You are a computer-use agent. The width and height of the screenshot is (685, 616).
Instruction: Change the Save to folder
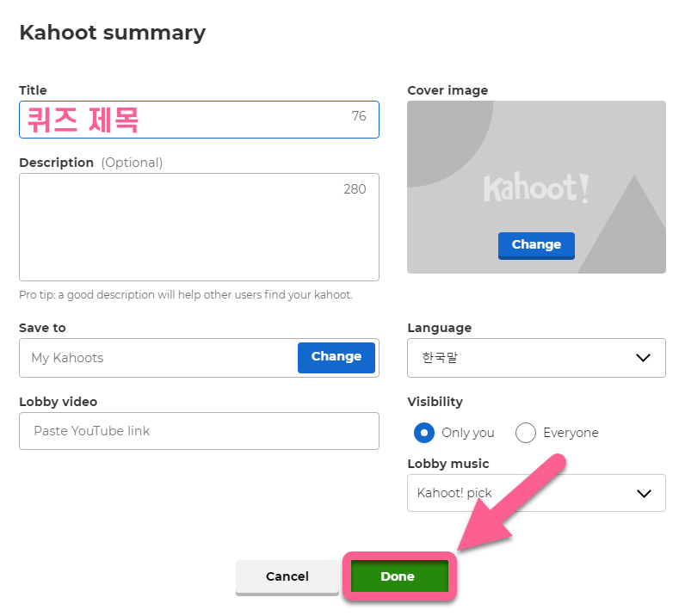pos(336,357)
